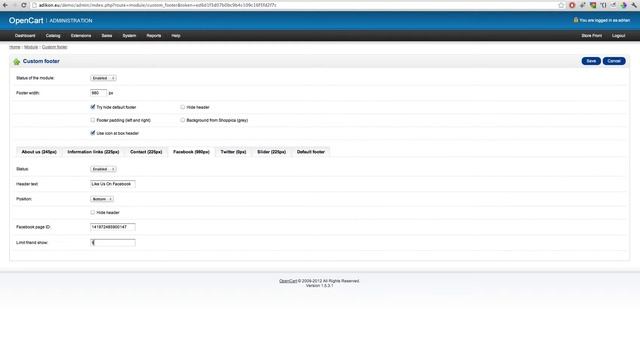Screen dimensions: 640x360
Task: Switch to Default footer tab
Action: click(311, 152)
